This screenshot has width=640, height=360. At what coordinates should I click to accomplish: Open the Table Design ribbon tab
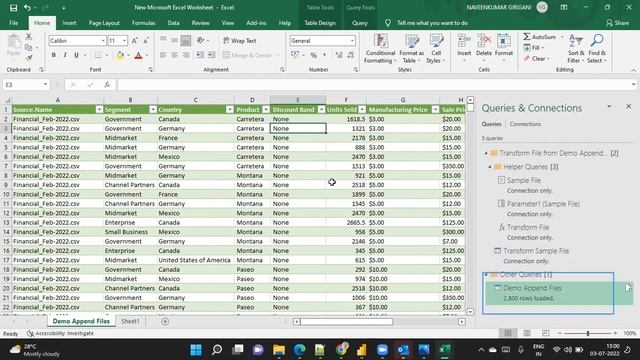click(x=320, y=23)
